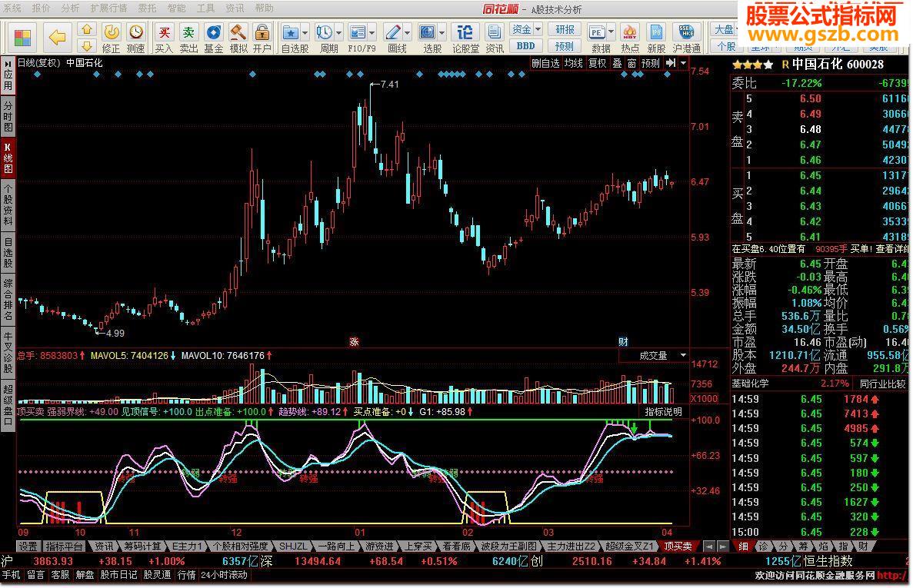This screenshot has width=913, height=588.
Task: Open the 新股 IPO icon
Action: coord(656,32)
